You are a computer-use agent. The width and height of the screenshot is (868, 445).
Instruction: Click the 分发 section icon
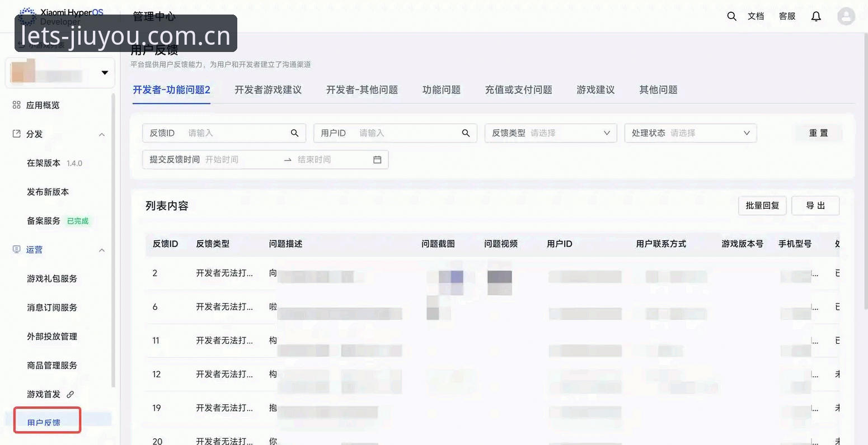coord(16,134)
